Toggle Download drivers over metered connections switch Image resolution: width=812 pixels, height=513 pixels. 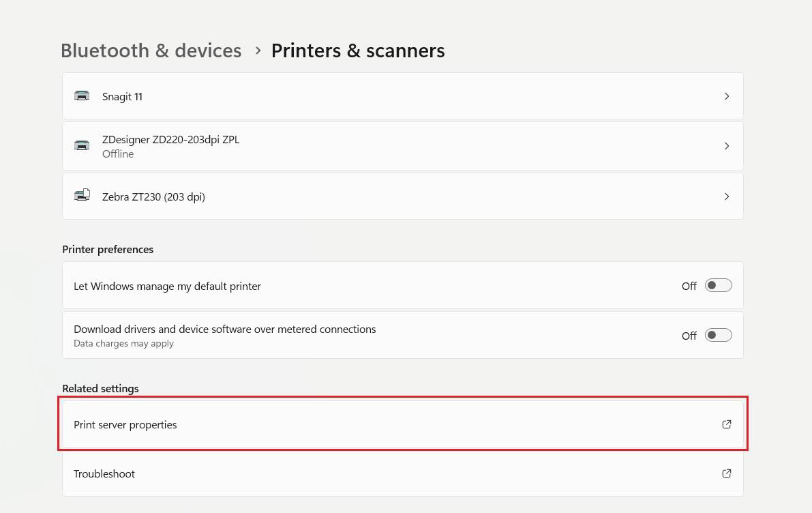[x=719, y=335]
